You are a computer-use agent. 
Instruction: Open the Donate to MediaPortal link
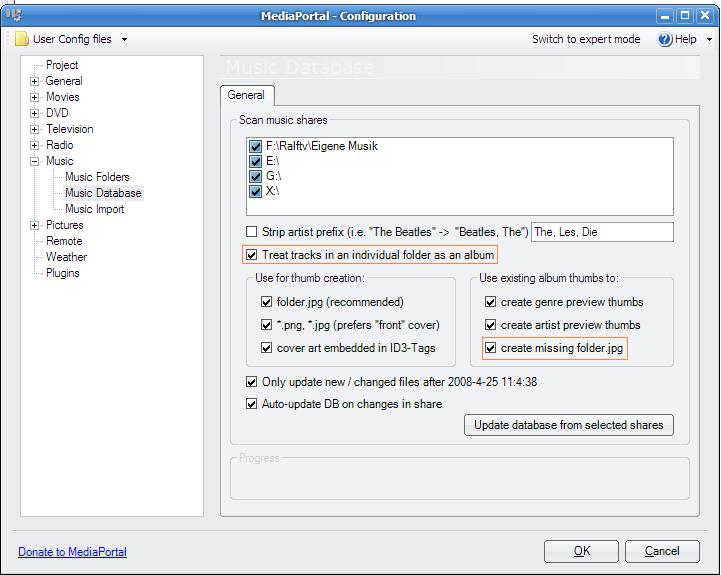click(72, 552)
